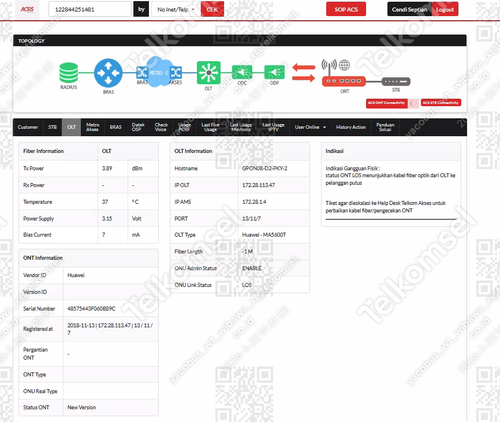500x422 pixels.
Task: Click the ONU Link Status value LOS
Action: [x=247, y=285]
